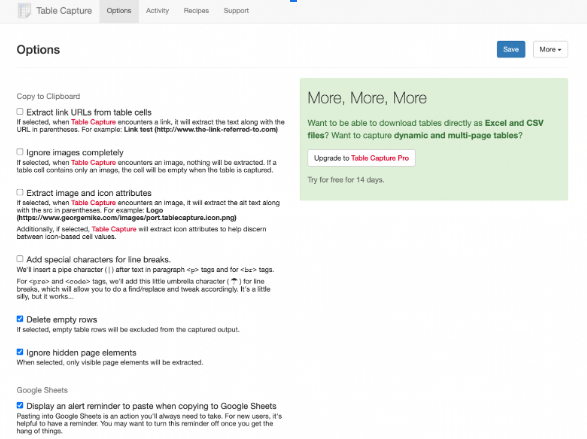Click the 'Google Sheets' section label
This screenshot has width=587, height=439.
point(42,390)
